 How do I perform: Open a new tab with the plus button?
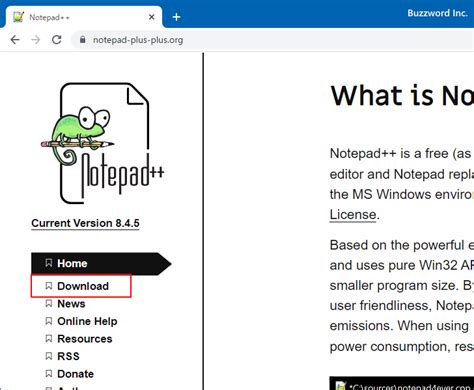[x=177, y=17]
